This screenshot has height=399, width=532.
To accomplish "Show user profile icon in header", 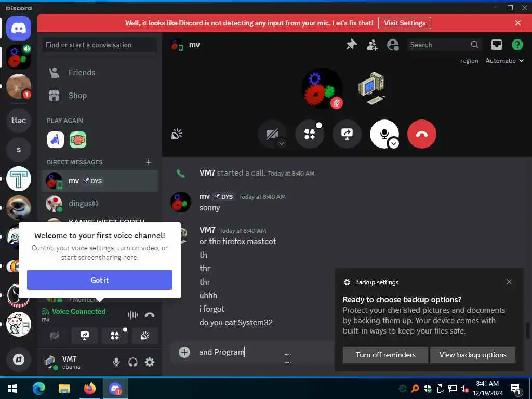I will click(x=393, y=45).
